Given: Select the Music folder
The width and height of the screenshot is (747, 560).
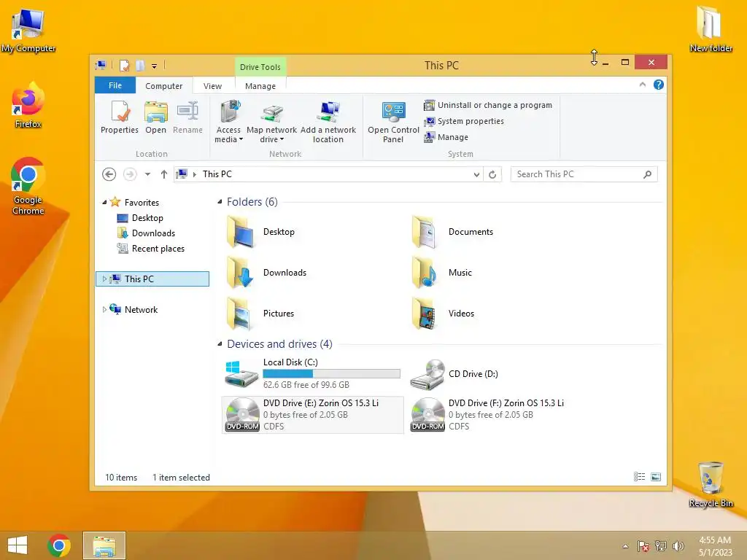Looking at the screenshot, I should (441, 273).
